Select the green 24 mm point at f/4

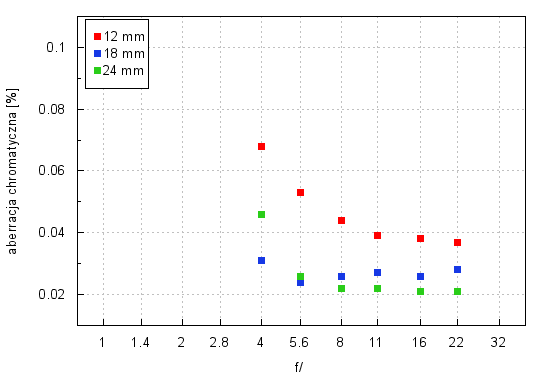pyautogui.click(x=261, y=214)
